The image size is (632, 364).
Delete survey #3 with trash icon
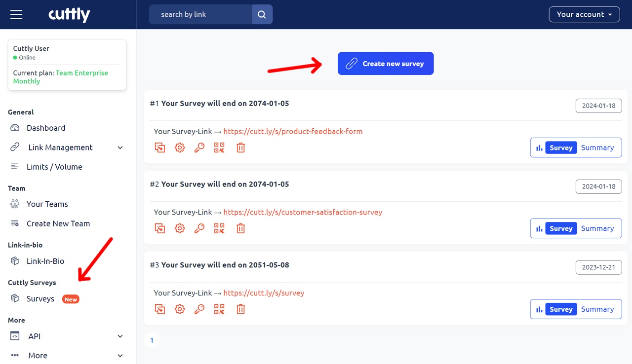coord(240,309)
